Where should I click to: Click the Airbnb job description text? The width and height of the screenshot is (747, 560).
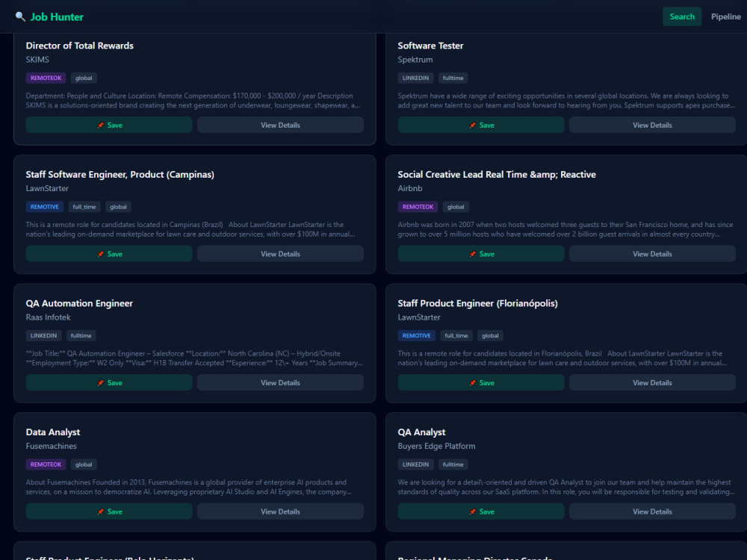tap(565, 229)
